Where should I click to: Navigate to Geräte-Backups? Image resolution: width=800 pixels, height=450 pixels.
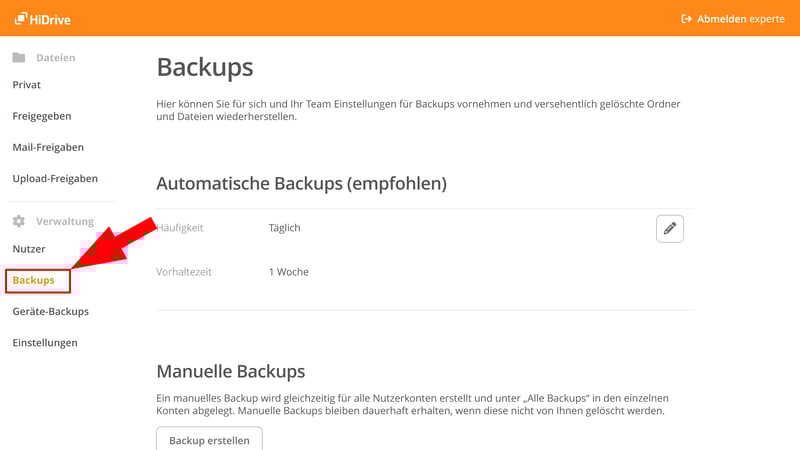click(51, 311)
